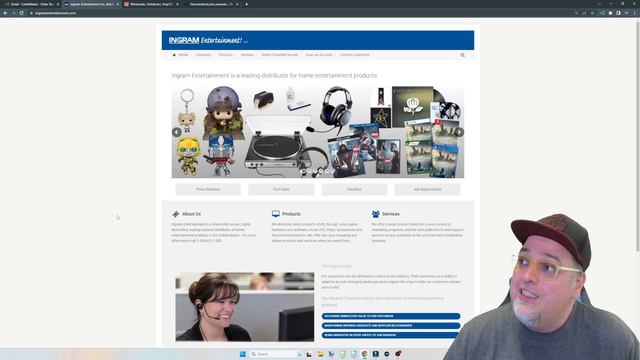Click the Products monitor icon
Screen dimensions: 640x360
[276, 214]
